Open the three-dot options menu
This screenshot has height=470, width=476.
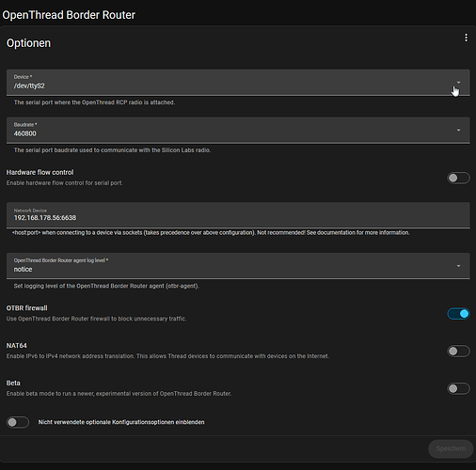(466, 38)
